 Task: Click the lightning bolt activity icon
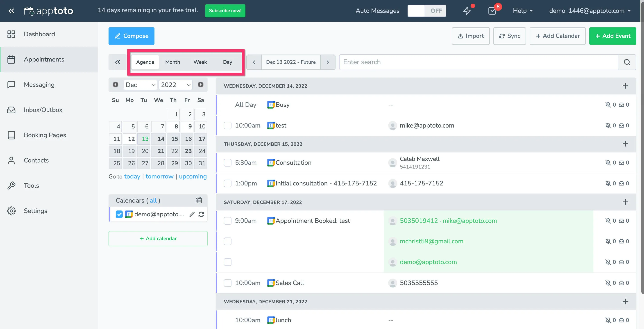point(467,11)
